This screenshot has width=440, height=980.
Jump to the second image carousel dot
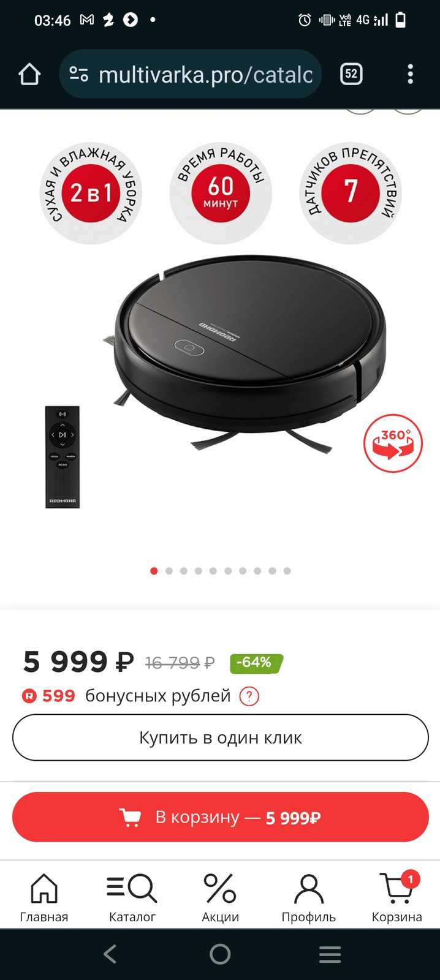coord(169,571)
